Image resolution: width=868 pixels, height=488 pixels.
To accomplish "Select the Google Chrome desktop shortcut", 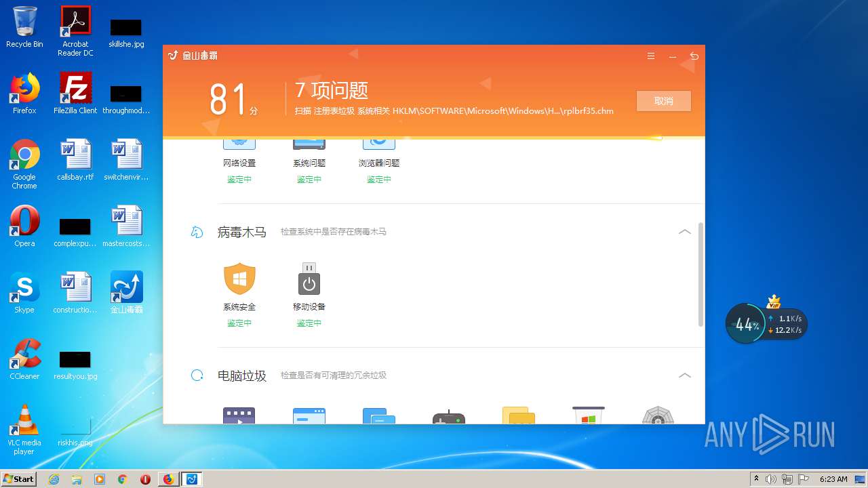I will 24,164.
